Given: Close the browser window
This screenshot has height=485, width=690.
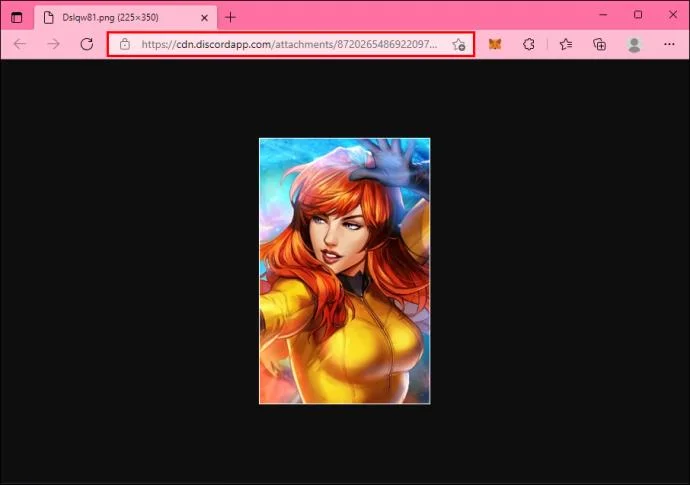Looking at the screenshot, I should (x=673, y=15).
